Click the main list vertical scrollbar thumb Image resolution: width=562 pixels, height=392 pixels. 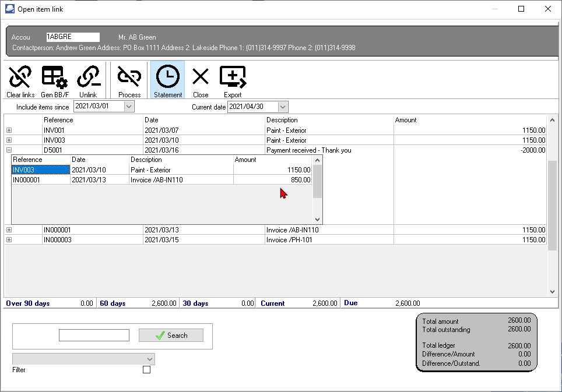click(x=552, y=206)
